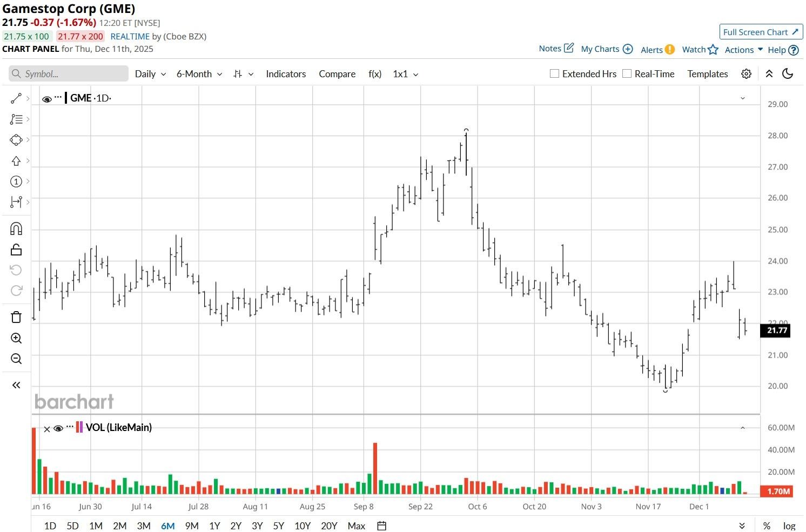Add chart to My Charts
This screenshot has height=532, width=806.
click(x=607, y=49)
